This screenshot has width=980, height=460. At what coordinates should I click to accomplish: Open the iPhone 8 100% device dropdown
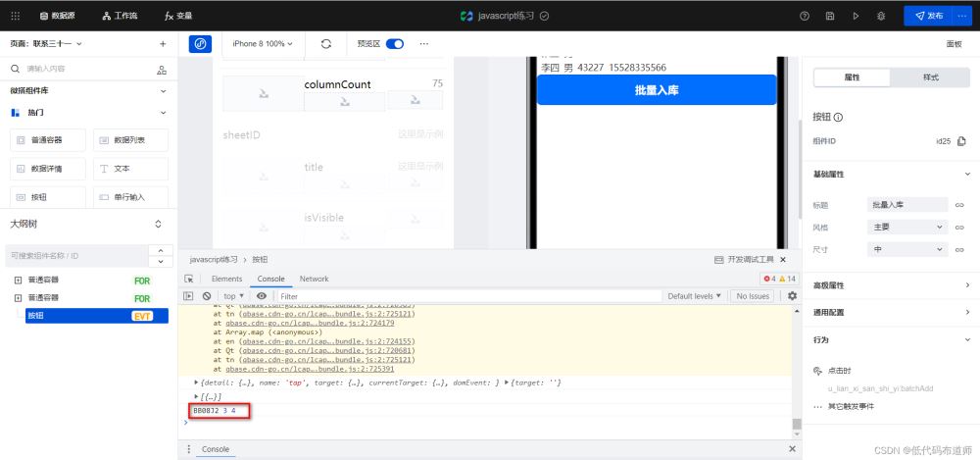263,44
